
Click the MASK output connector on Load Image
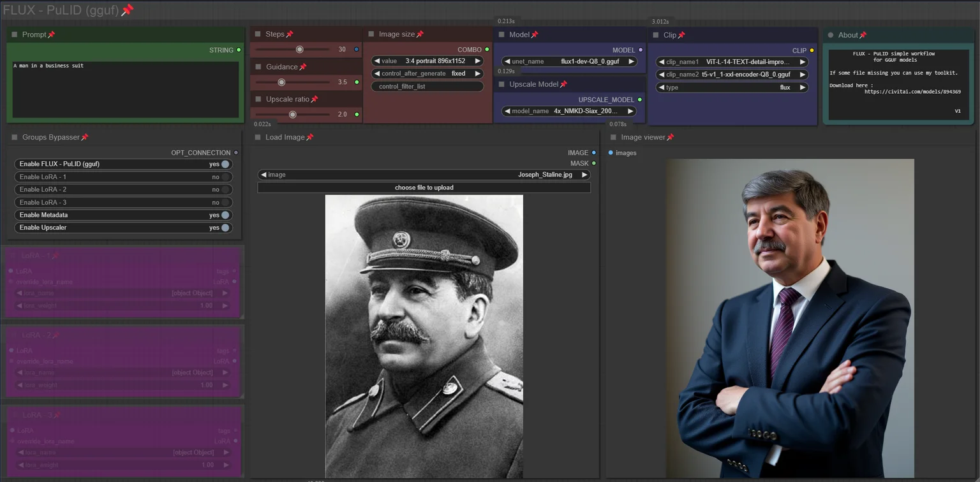594,163
